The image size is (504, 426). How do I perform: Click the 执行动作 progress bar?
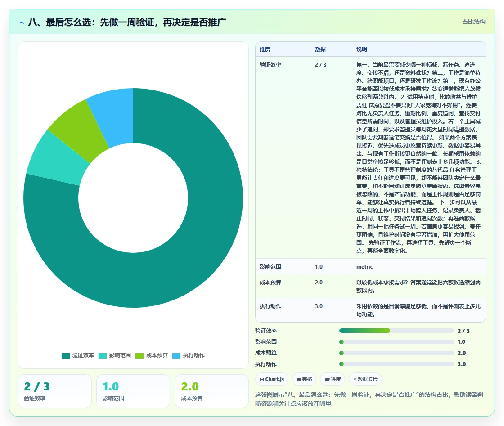(x=396, y=364)
